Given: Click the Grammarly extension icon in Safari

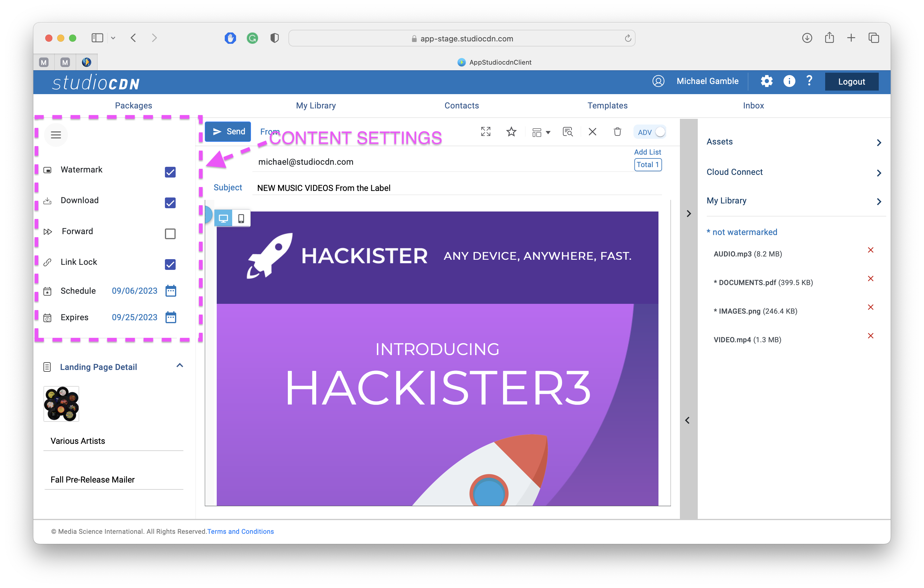Looking at the screenshot, I should (x=252, y=38).
